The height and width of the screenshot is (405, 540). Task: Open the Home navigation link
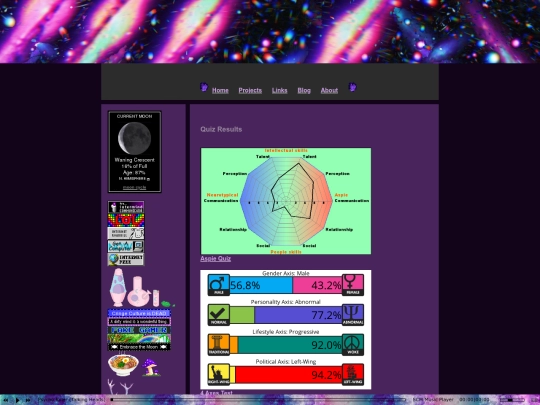[220, 90]
